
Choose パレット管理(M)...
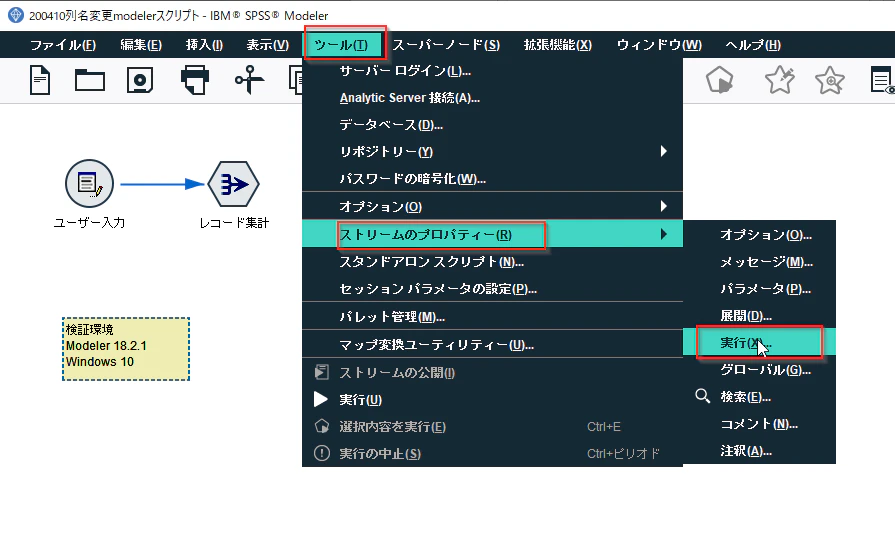492,316
